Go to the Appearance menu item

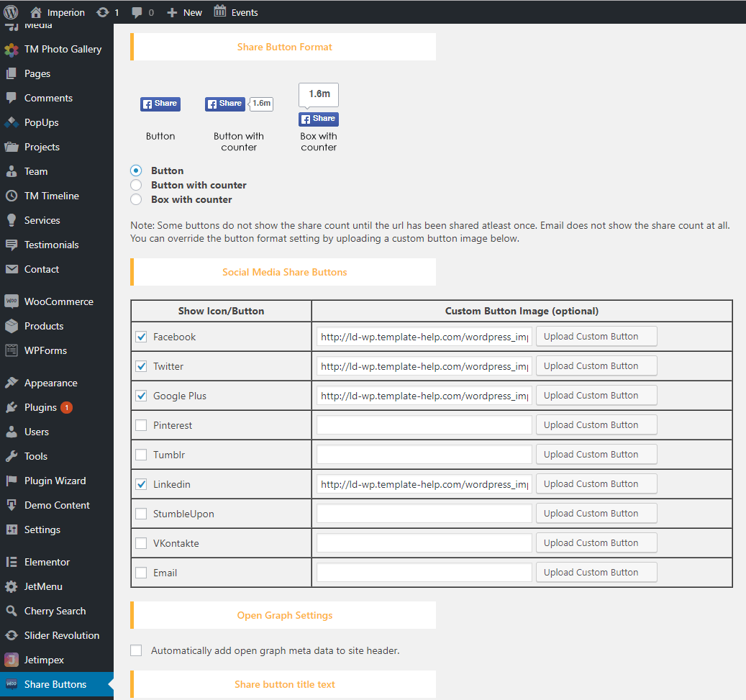pos(50,383)
